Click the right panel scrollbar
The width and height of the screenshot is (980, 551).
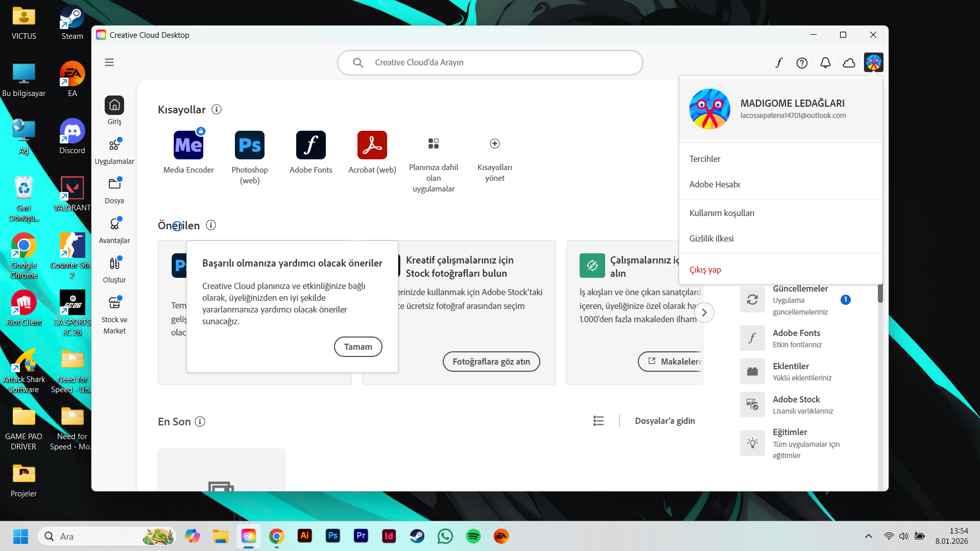pyautogui.click(x=880, y=293)
